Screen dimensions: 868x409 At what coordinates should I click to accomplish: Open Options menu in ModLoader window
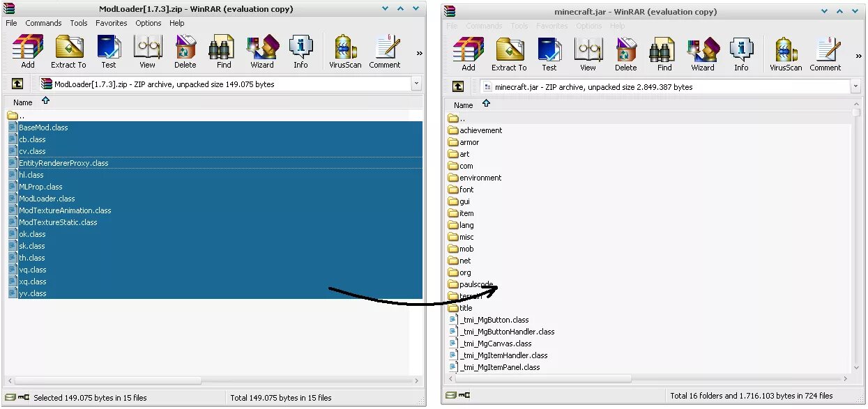[149, 23]
